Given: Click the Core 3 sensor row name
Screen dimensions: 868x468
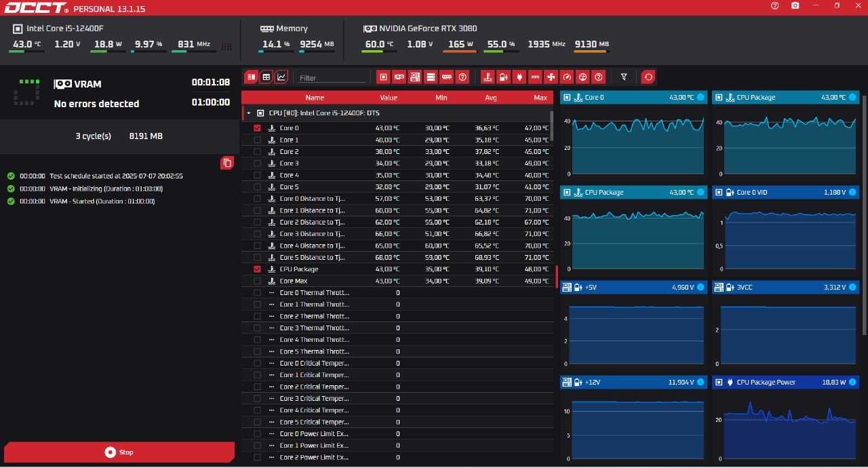Looking at the screenshot, I should (289, 163).
